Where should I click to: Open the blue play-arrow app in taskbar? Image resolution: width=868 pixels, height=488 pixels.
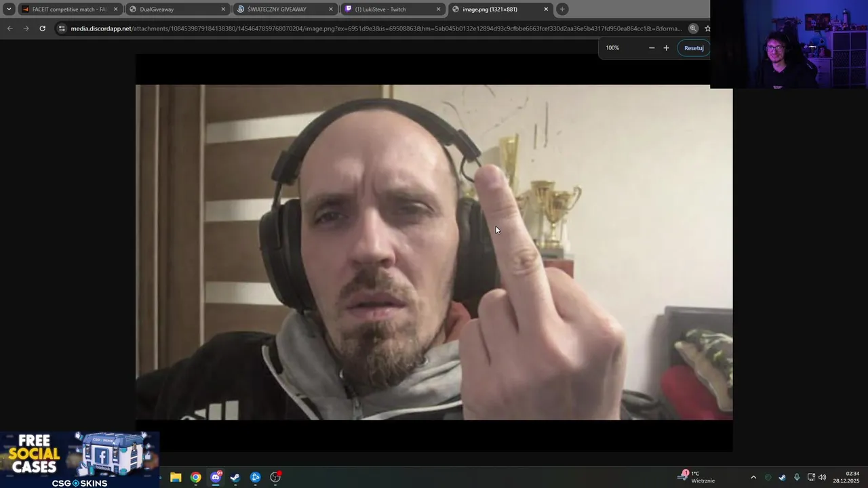coord(255,477)
